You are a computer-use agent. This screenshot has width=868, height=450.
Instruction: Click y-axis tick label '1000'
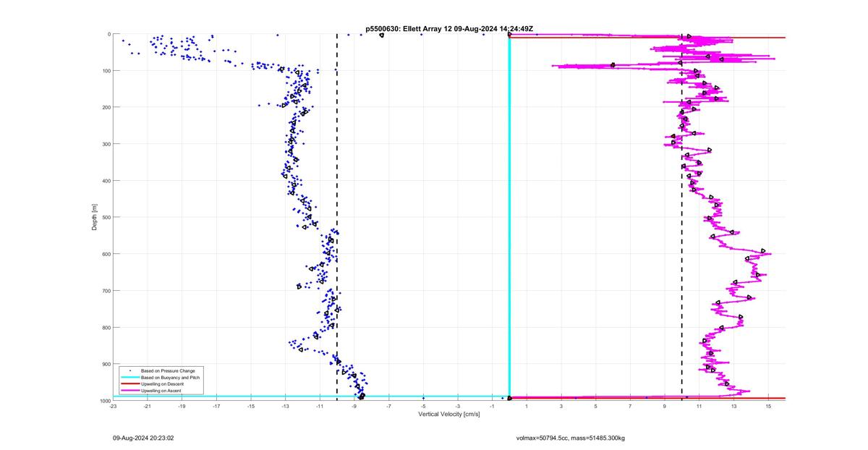(104, 401)
